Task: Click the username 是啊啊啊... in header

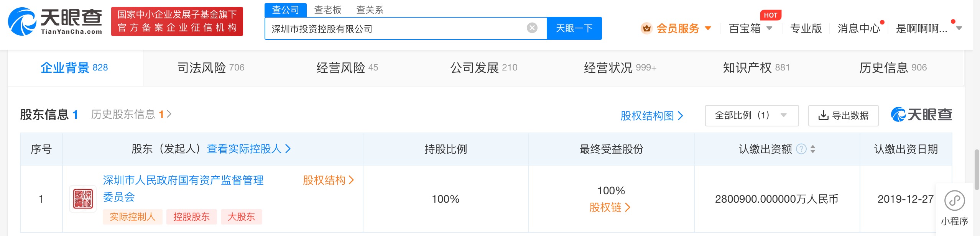Action: 921,28
